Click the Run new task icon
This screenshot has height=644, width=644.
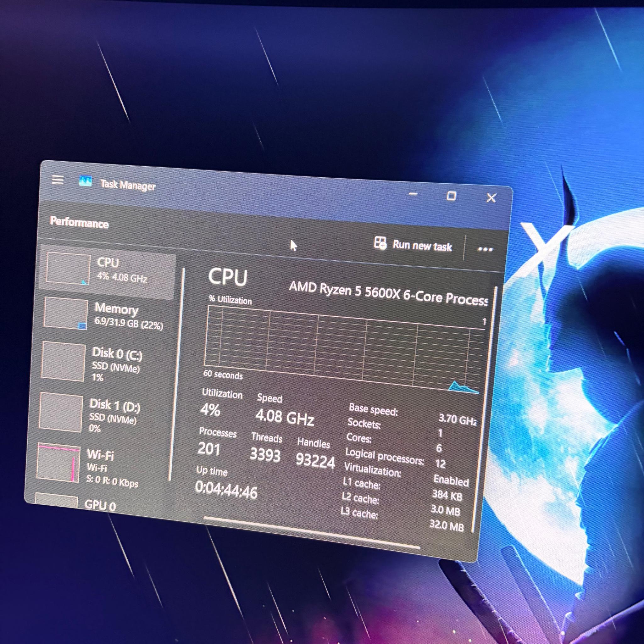click(380, 243)
